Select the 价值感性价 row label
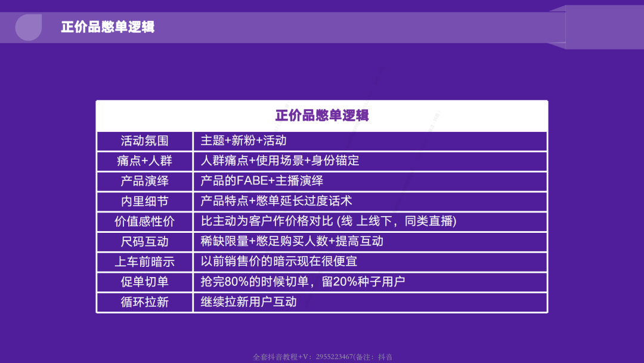 [x=144, y=222]
